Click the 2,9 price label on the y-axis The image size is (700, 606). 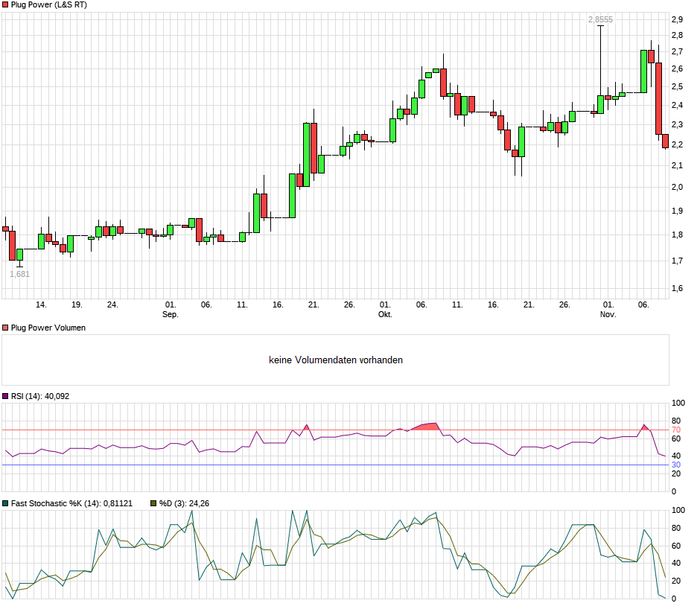click(678, 19)
